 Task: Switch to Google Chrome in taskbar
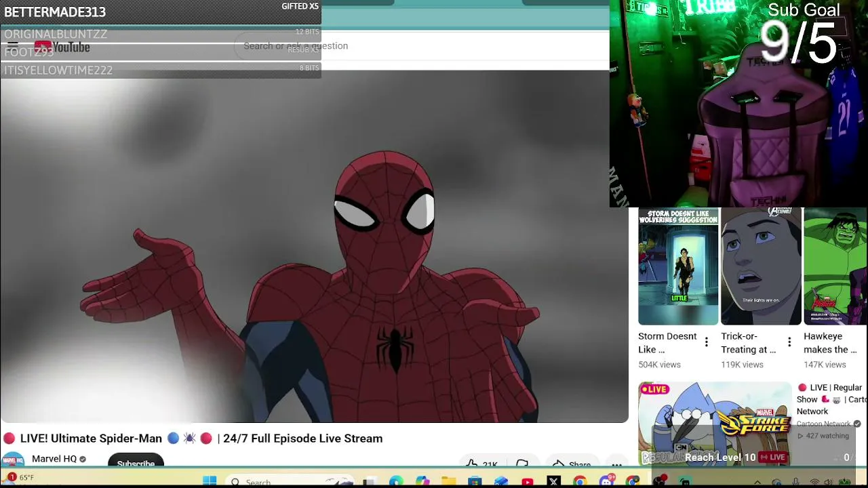(580, 482)
